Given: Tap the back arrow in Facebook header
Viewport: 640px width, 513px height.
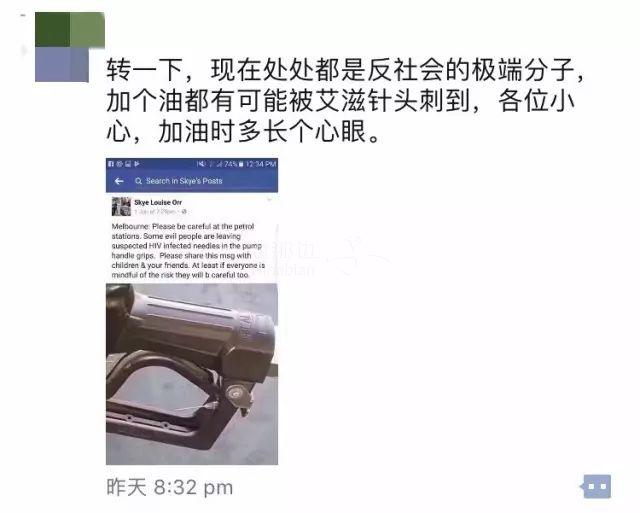Looking at the screenshot, I should 119,181.
